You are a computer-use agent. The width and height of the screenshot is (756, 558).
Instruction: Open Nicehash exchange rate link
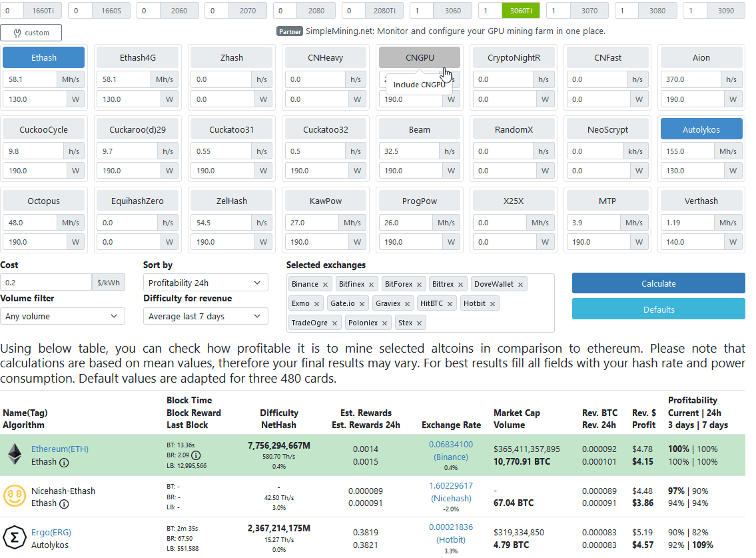click(x=451, y=492)
